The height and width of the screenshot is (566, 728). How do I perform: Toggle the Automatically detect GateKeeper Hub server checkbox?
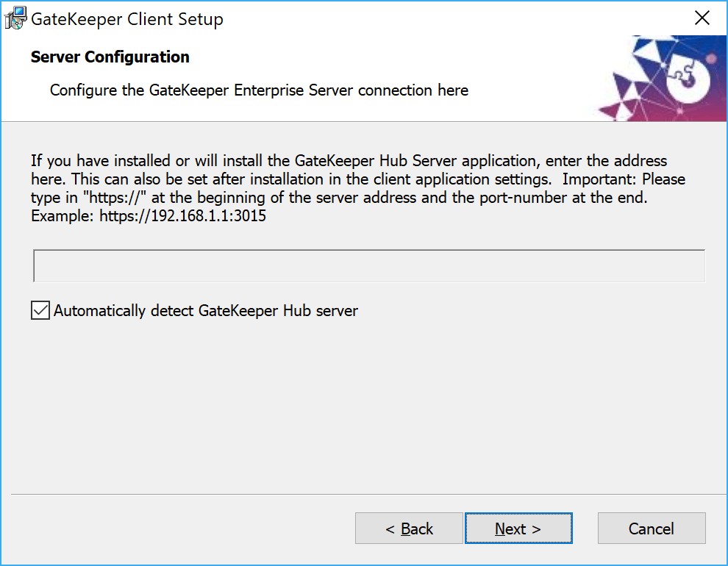pyautogui.click(x=40, y=310)
